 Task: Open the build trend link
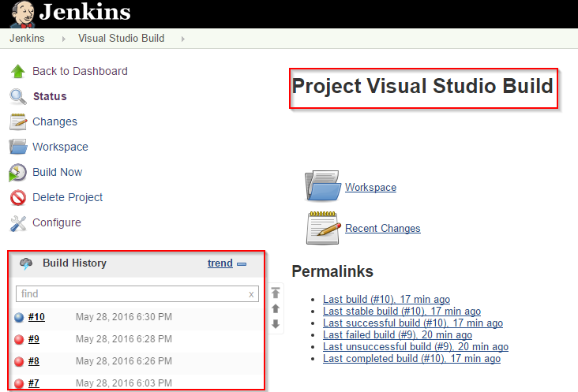(220, 263)
